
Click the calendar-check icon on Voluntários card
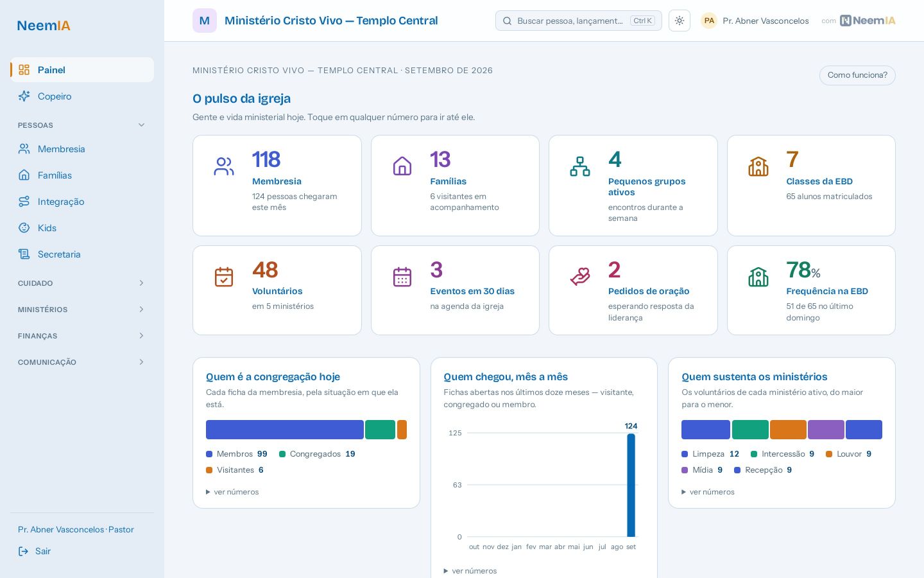pos(224,277)
